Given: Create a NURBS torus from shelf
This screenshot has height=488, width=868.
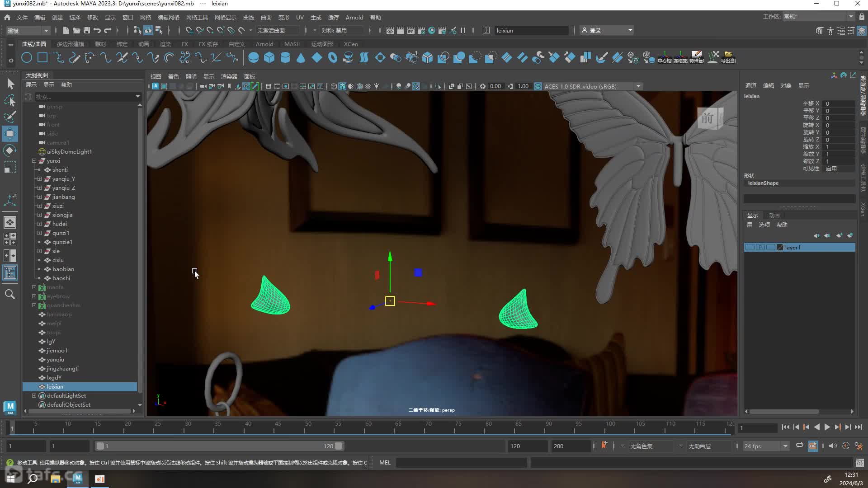Looking at the screenshot, I should pyautogui.click(x=333, y=58).
